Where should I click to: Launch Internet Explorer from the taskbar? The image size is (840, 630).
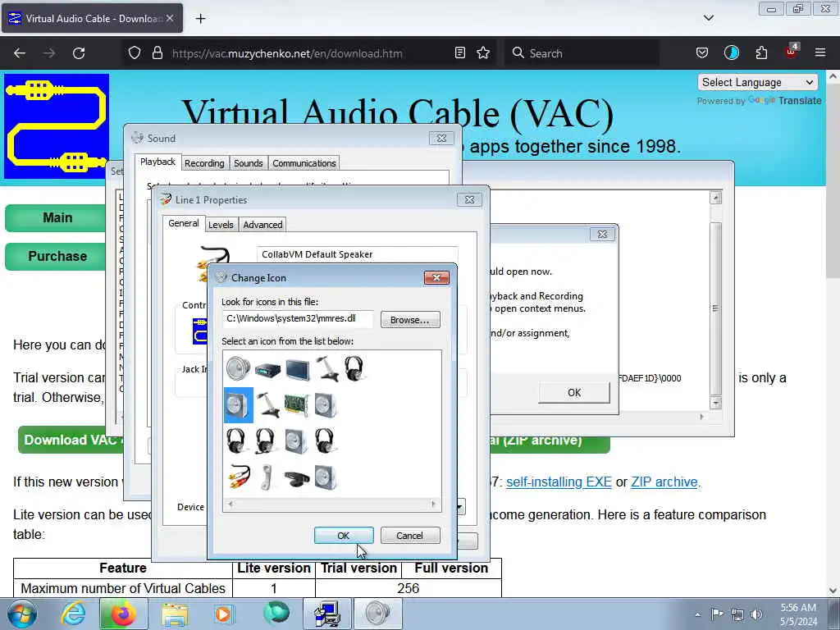click(x=72, y=614)
